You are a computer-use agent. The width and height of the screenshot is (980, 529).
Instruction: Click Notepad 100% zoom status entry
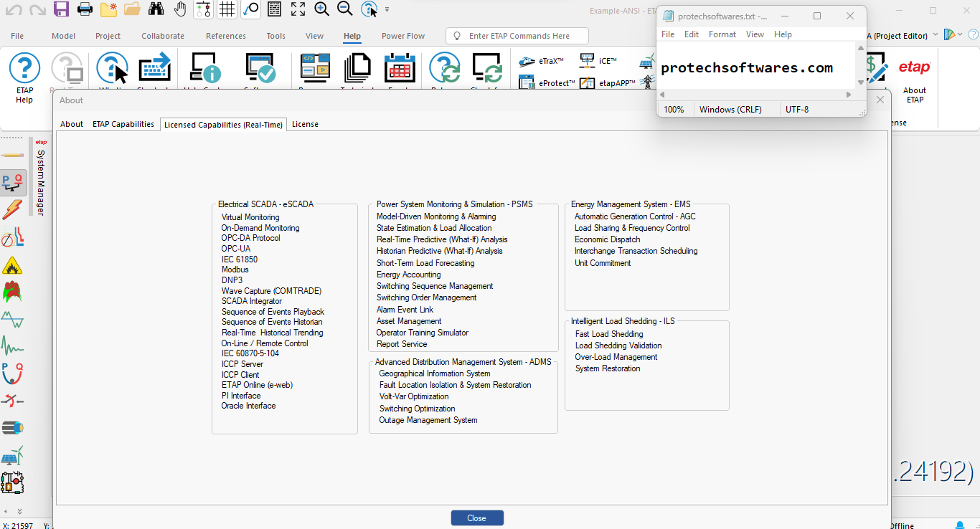(x=674, y=110)
